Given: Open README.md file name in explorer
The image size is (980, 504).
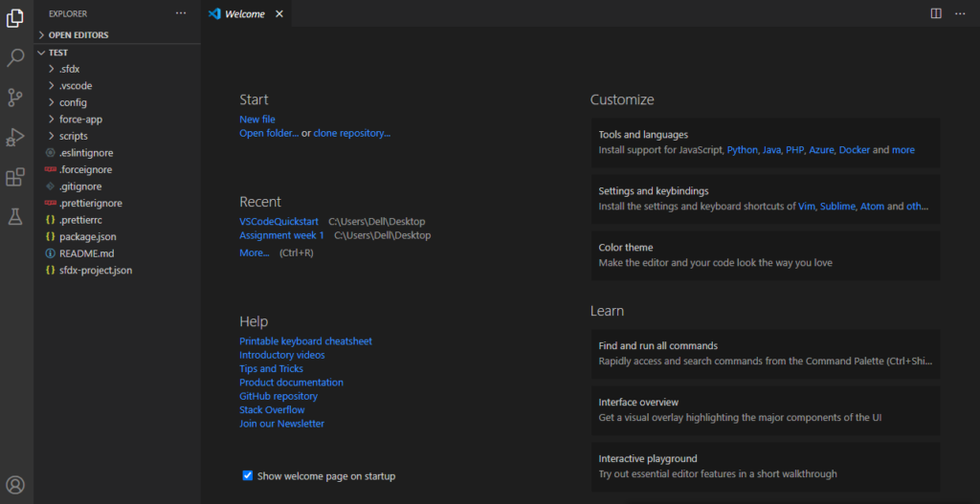Looking at the screenshot, I should pyautogui.click(x=87, y=253).
